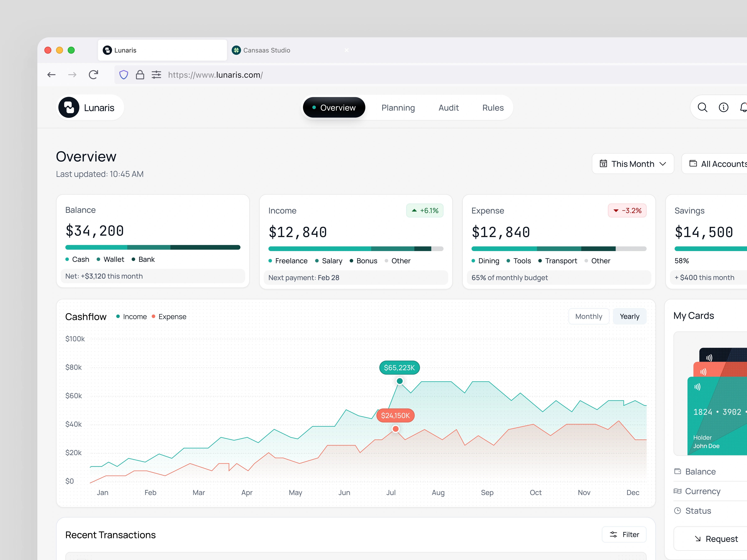Click the Lunaris logo icon
The width and height of the screenshot is (747, 560).
pos(69,108)
